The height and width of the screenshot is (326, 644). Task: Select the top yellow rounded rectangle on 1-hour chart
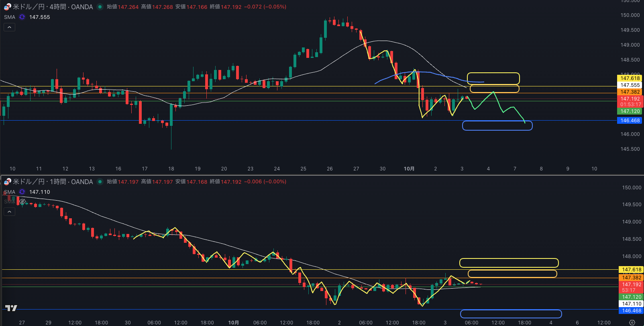[x=509, y=263]
